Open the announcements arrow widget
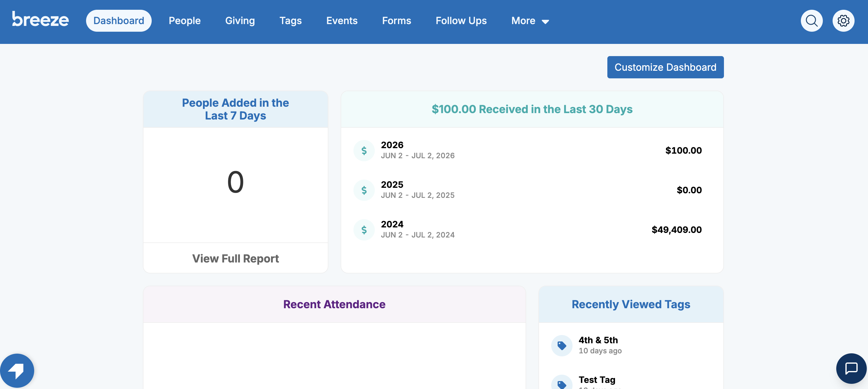Screen dimensions: 868x389 point(17,370)
